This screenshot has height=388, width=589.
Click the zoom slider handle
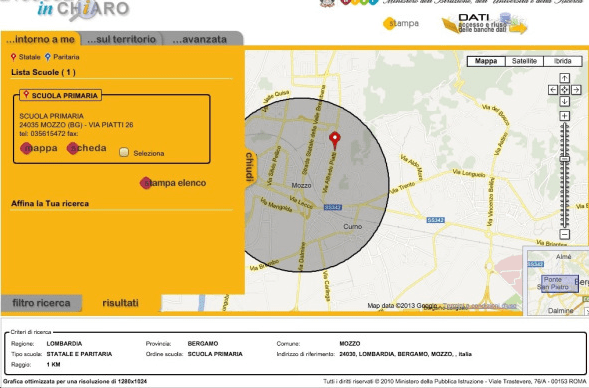(565, 159)
